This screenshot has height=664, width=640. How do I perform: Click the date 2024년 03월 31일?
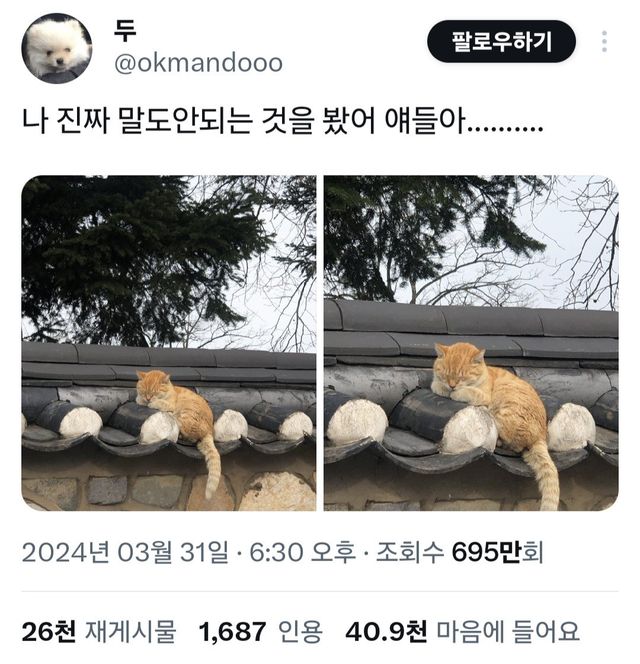tap(125, 553)
